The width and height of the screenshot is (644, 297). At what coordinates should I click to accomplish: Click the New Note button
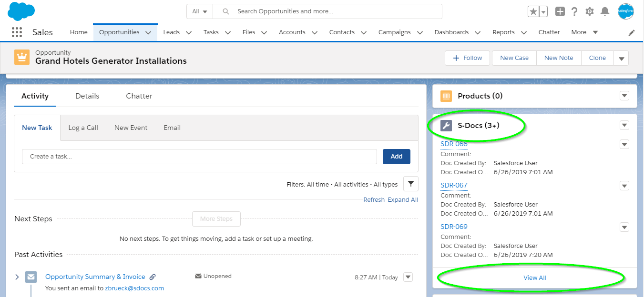pyautogui.click(x=559, y=58)
